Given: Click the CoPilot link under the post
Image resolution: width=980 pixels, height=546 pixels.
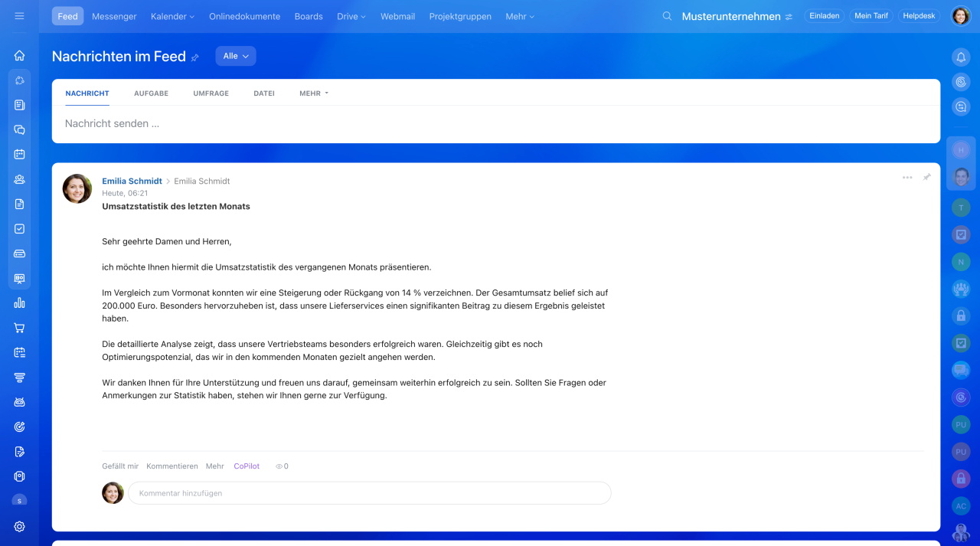Looking at the screenshot, I should [x=247, y=466].
